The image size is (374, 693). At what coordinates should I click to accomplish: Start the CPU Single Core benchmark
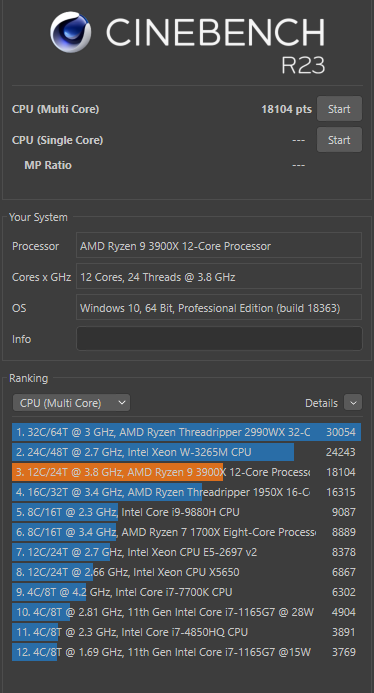tap(339, 140)
